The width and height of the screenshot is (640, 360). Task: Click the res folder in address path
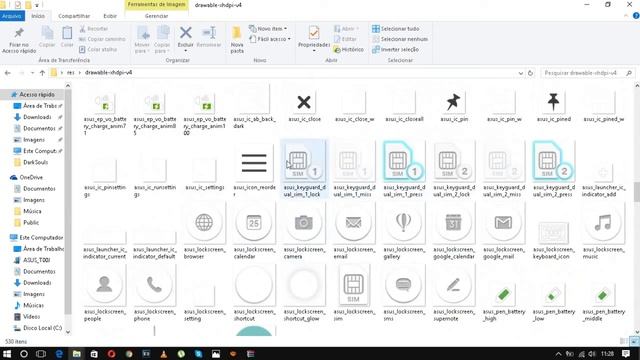click(71, 73)
